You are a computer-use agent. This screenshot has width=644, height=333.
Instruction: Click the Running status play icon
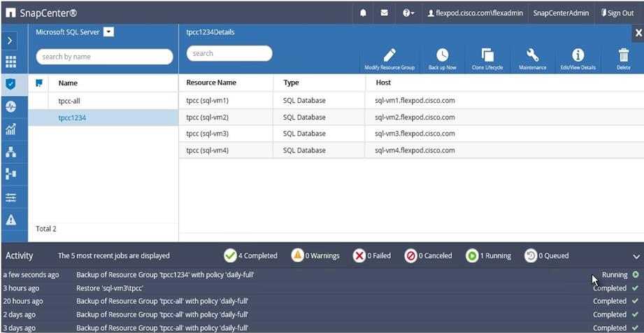[x=636, y=275]
